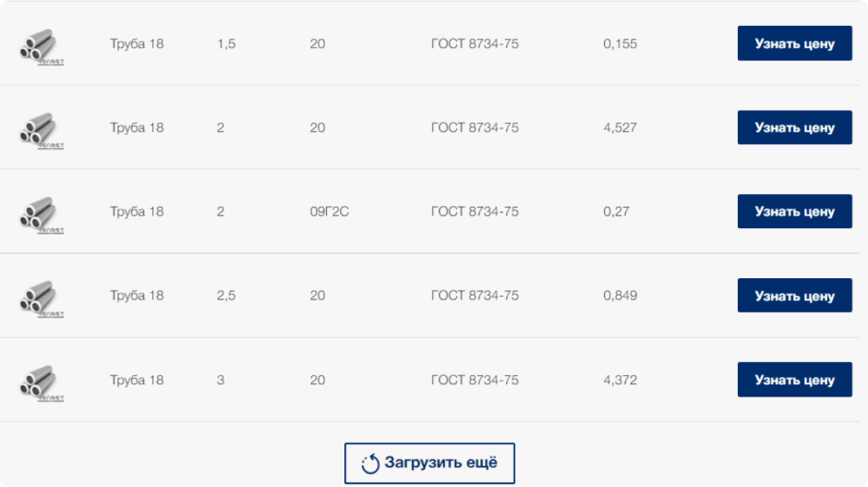This screenshot has width=868, height=487.
Task: Click Труба 18 name in the 4,372 row
Action: pyautogui.click(x=137, y=380)
